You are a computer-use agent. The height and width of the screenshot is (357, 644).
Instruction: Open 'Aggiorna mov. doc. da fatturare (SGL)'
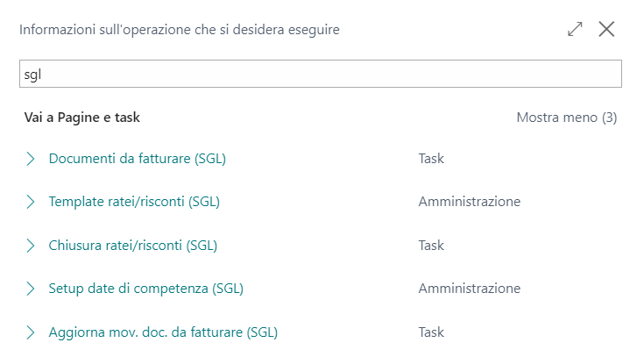coord(164,332)
